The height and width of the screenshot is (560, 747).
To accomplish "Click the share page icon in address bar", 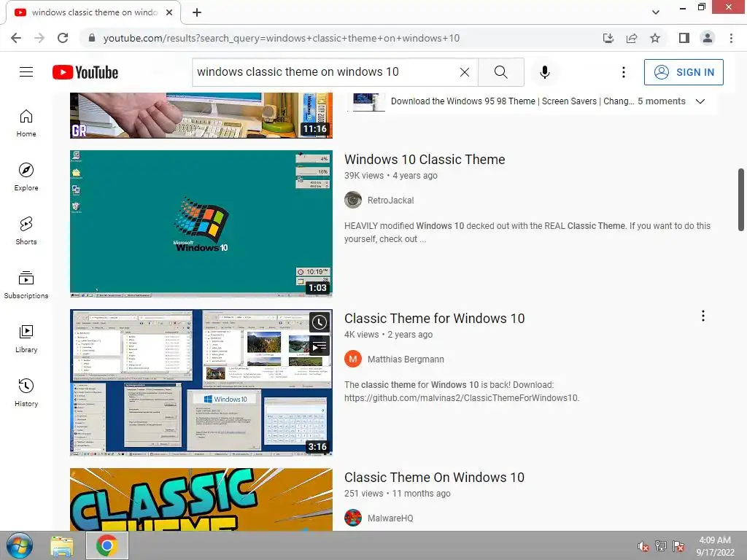I will coord(632,38).
